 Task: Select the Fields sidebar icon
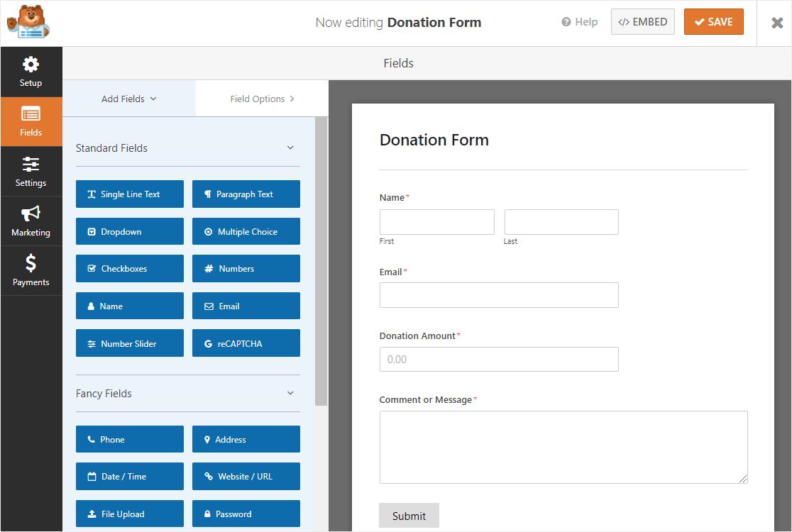click(x=31, y=114)
